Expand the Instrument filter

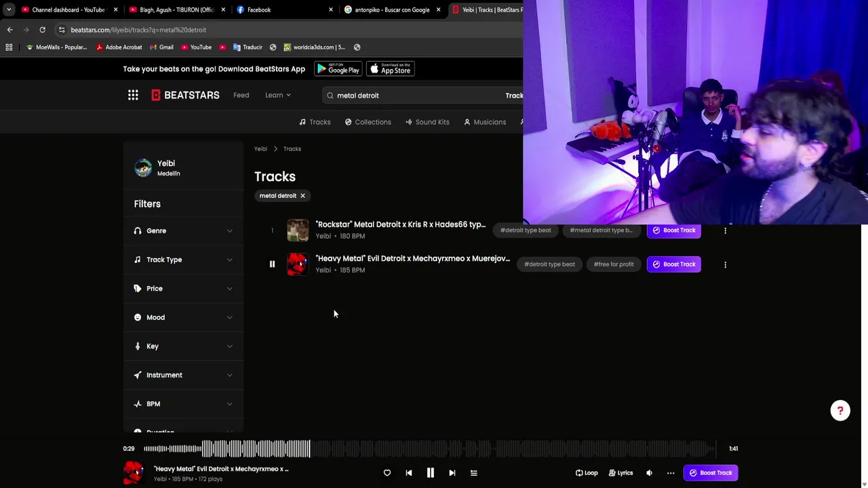pyautogui.click(x=183, y=375)
